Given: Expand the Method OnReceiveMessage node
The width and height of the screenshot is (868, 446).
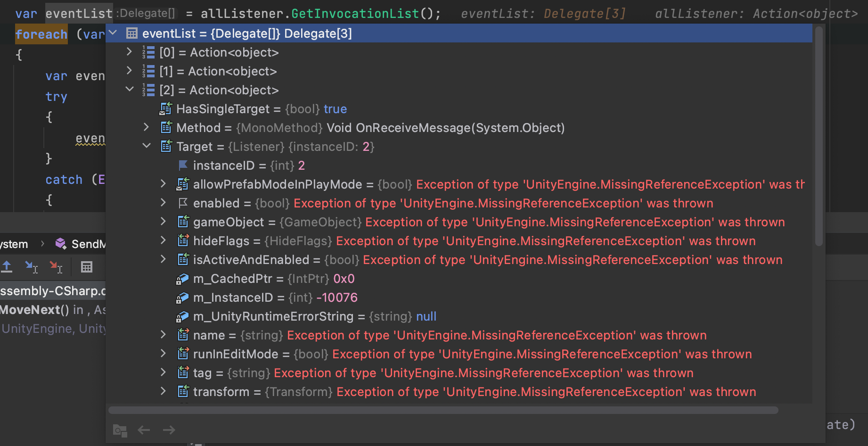Looking at the screenshot, I should point(147,127).
